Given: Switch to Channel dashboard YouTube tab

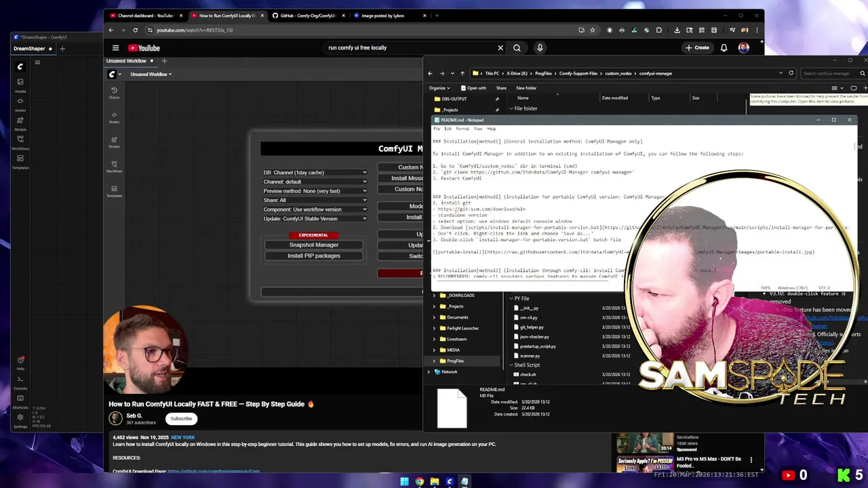Looking at the screenshot, I should tap(145, 16).
